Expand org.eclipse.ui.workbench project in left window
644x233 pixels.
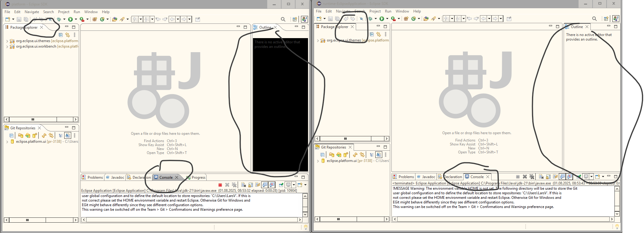point(7,47)
